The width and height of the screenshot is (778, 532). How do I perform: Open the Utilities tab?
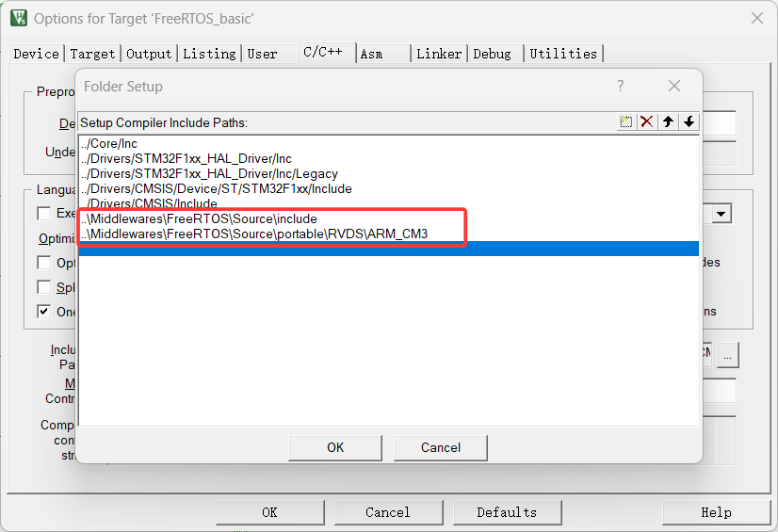563,54
